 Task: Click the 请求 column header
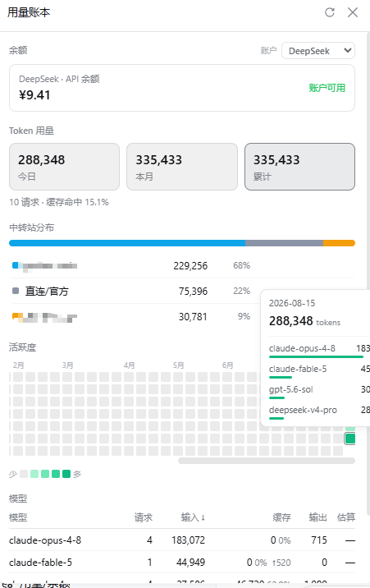pyautogui.click(x=144, y=517)
